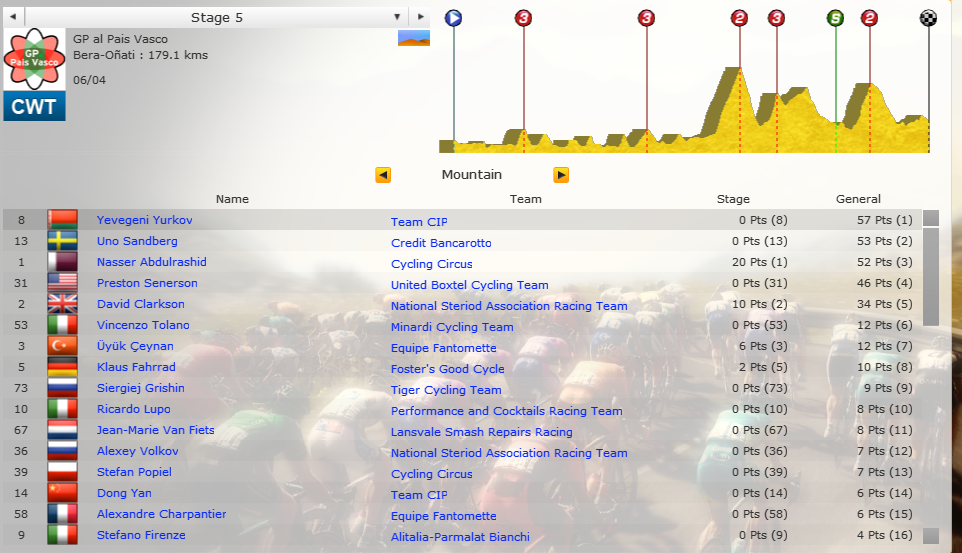Open the Foster's Good Cycle team page
This screenshot has height=553, width=962.
pos(448,369)
